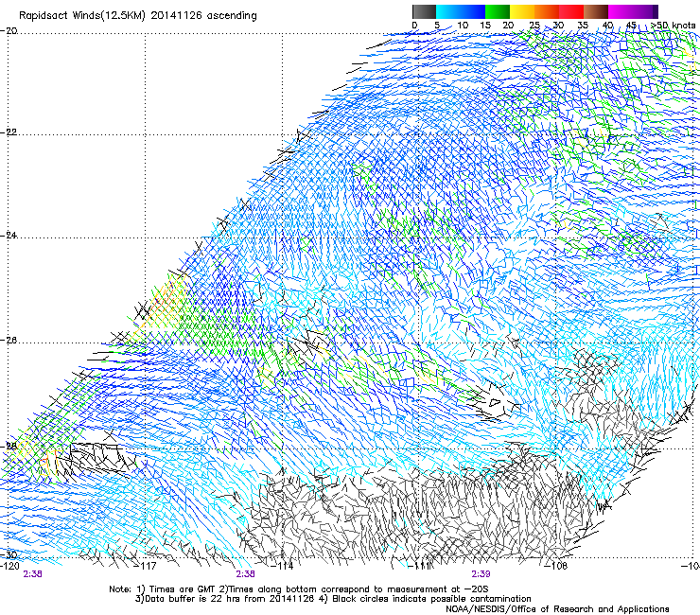This screenshot has width=700, height=615.
Task: Click the purple '2:38' time label under -120
Action: pos(32,574)
